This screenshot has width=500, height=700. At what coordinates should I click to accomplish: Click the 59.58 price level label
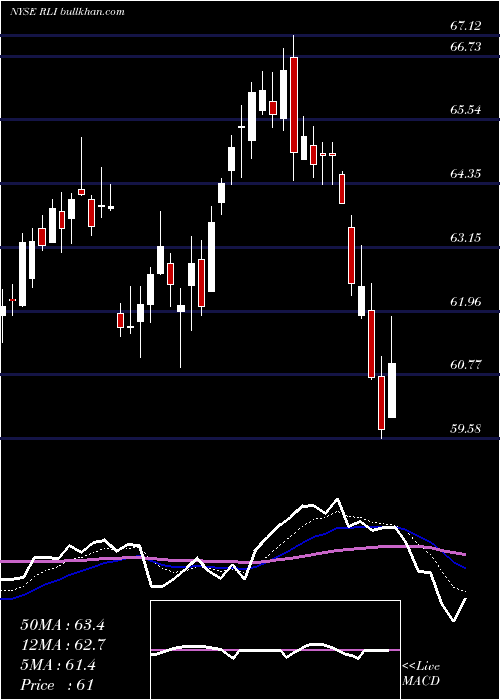click(x=466, y=429)
